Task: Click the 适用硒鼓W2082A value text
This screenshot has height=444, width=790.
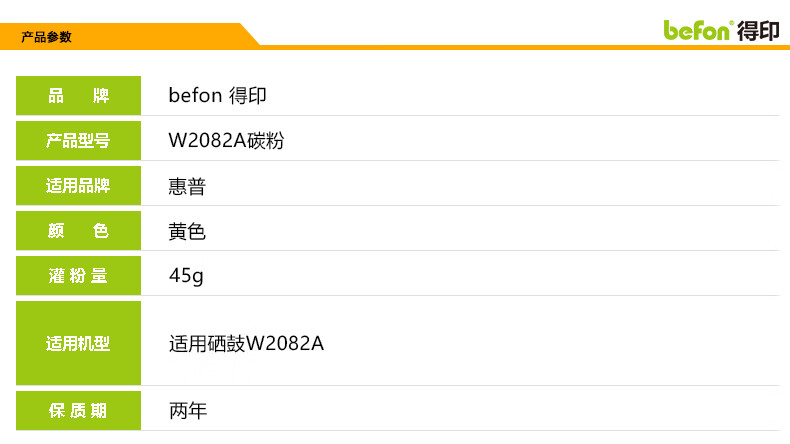Action: pyautogui.click(x=246, y=344)
